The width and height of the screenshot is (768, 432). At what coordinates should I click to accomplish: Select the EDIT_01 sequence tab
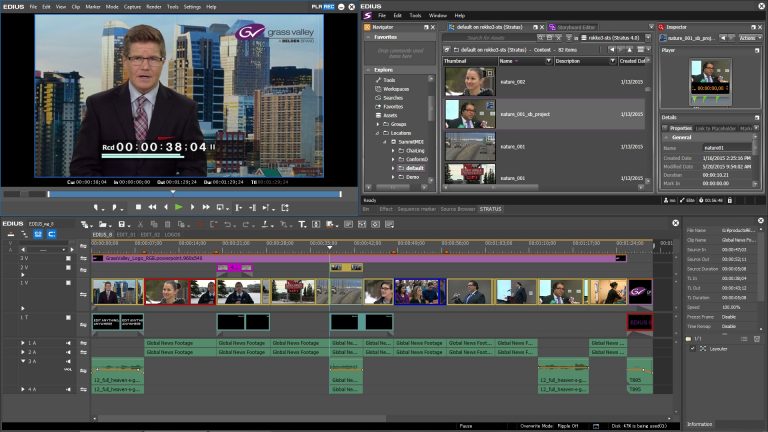tap(125, 234)
